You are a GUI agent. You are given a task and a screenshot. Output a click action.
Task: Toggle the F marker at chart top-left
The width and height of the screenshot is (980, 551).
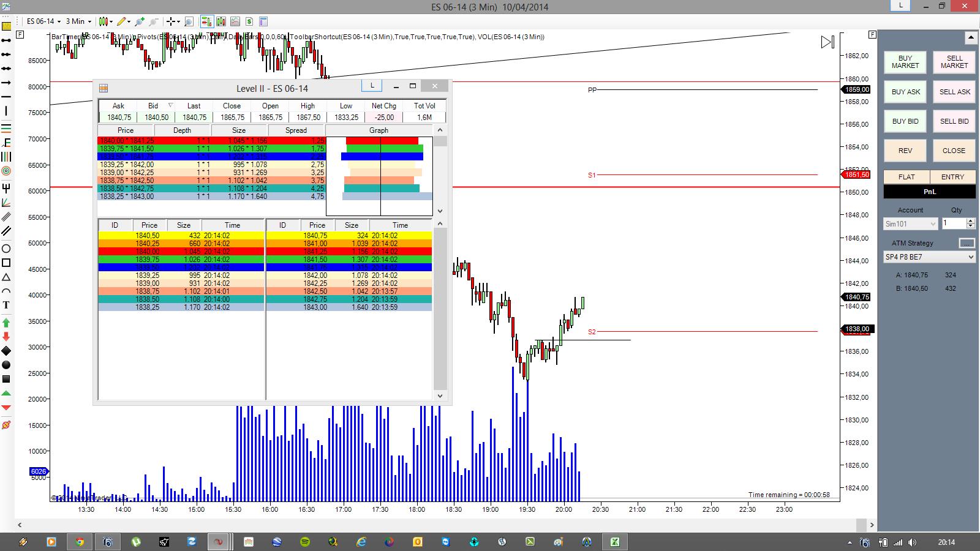20,35
